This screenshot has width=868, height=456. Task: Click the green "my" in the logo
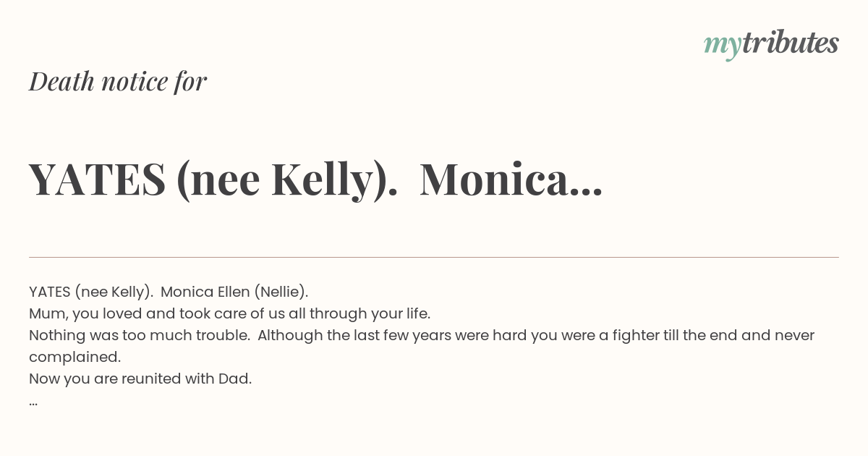(x=722, y=46)
